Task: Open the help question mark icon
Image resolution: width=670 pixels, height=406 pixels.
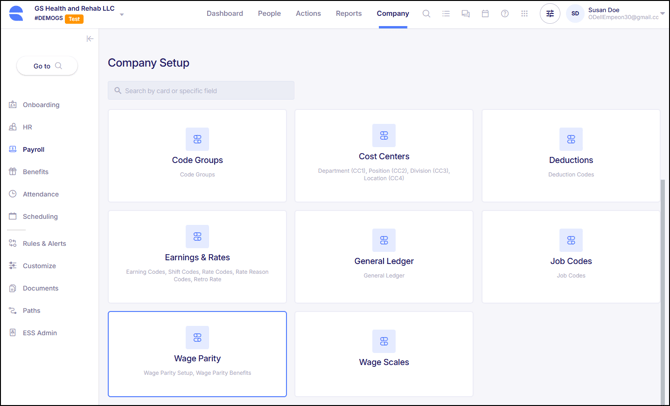Action: 505,14
